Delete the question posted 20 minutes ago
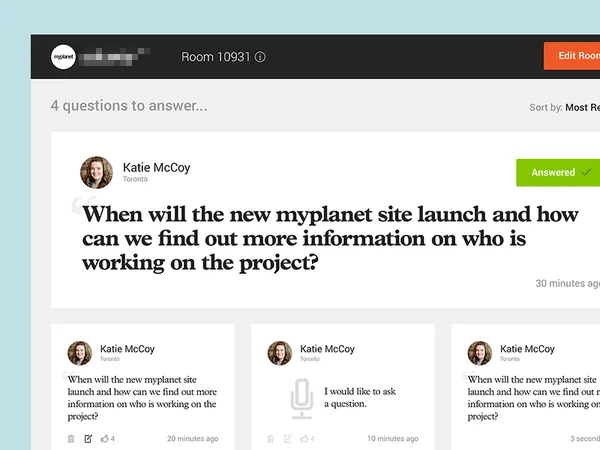The width and height of the screenshot is (600, 450). point(71,439)
